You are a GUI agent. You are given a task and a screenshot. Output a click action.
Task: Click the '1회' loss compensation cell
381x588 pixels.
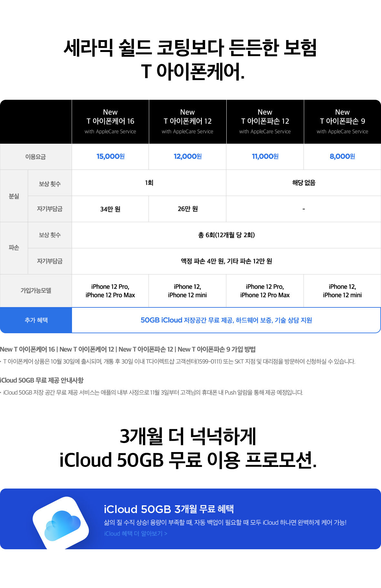point(149,183)
